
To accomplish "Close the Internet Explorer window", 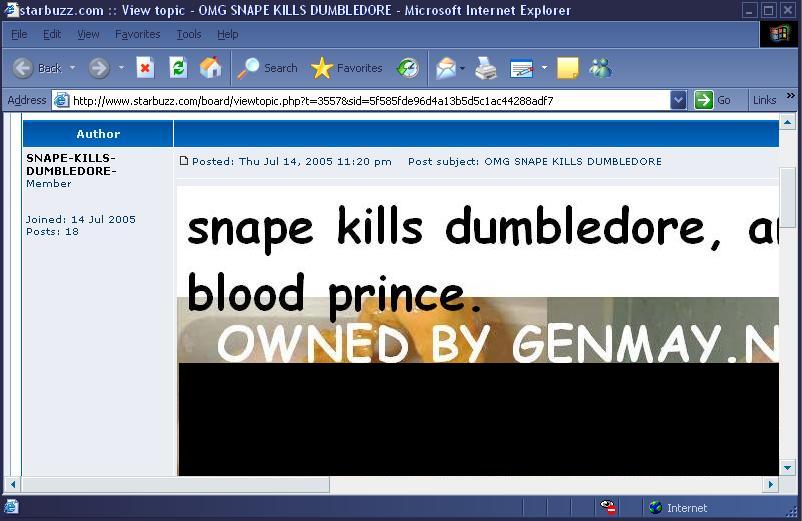I will point(788,10).
